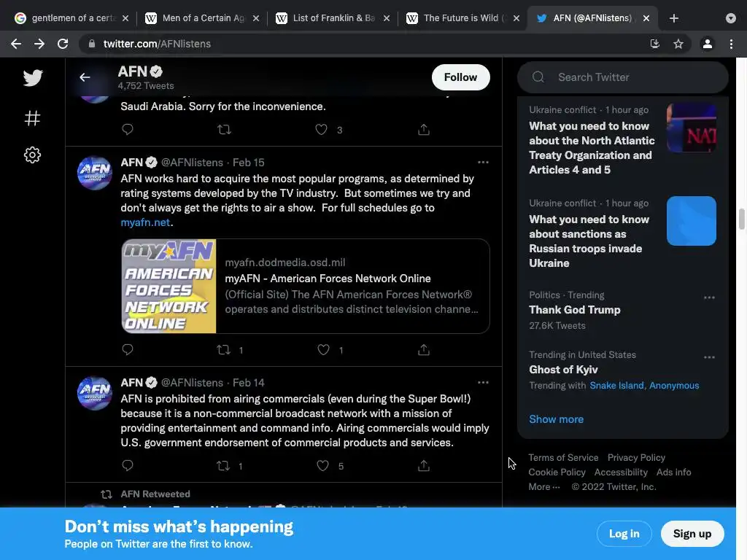
Task: Open Ads info footer link
Action: pos(673,472)
